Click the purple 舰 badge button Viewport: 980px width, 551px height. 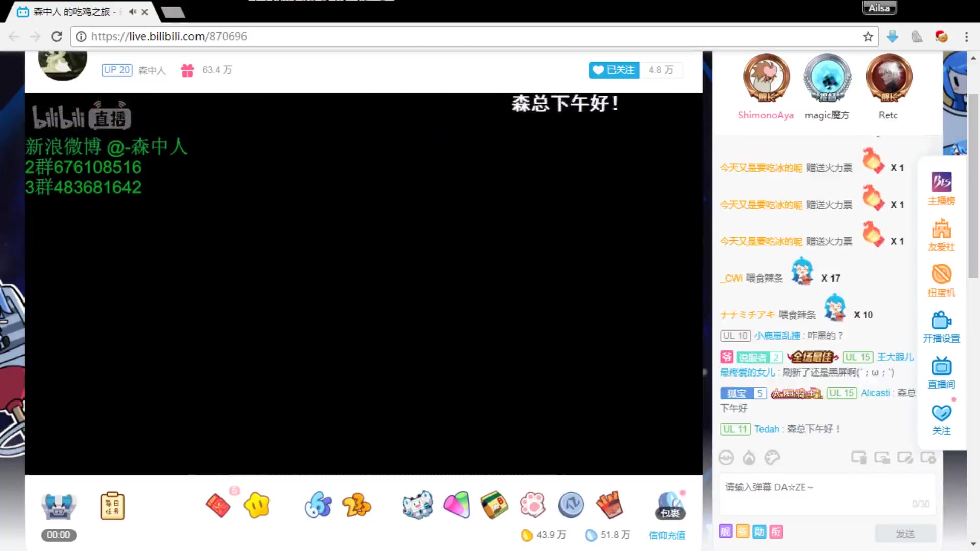726,532
